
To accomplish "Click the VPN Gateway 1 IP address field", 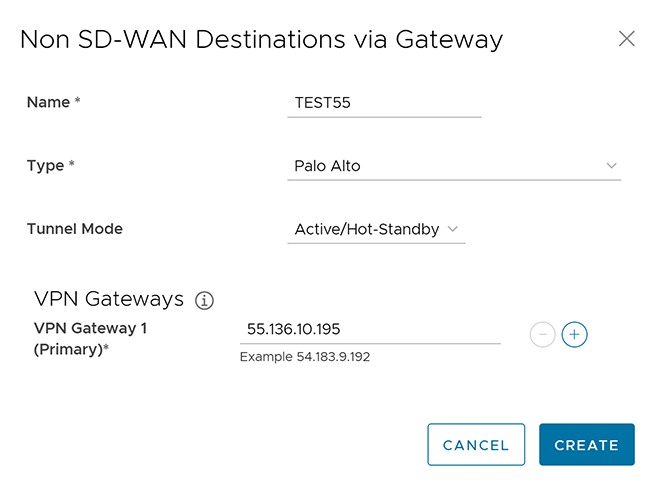I will coord(369,328).
